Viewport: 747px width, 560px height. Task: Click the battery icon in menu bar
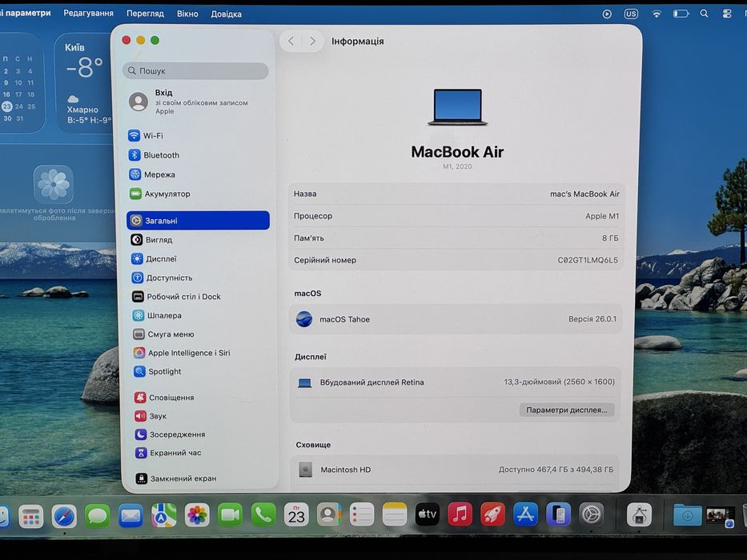[x=681, y=14]
